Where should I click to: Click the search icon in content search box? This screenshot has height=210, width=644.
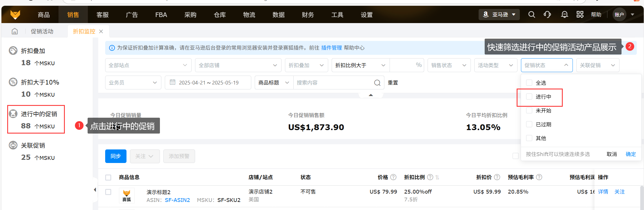tap(377, 83)
